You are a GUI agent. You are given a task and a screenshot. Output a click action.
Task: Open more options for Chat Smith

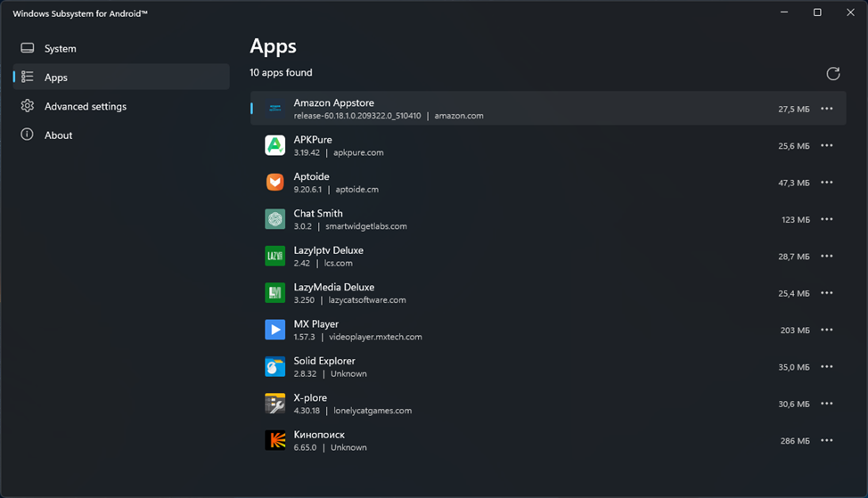[826, 219]
